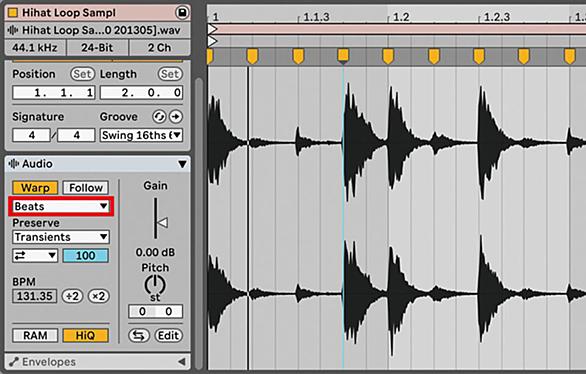Click the Set button next to Length
Image resolution: width=586 pixels, height=374 pixels.
(x=170, y=74)
